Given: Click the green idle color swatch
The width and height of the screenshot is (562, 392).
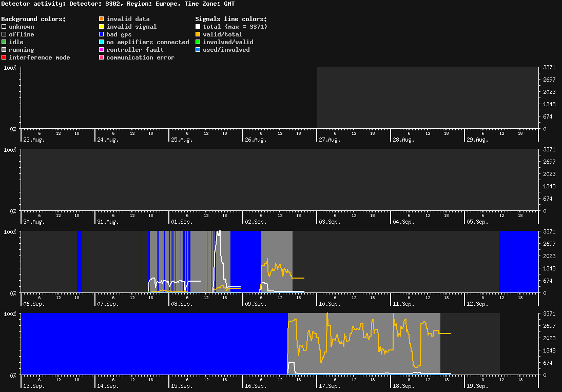Looking at the screenshot, I should click(x=4, y=42).
